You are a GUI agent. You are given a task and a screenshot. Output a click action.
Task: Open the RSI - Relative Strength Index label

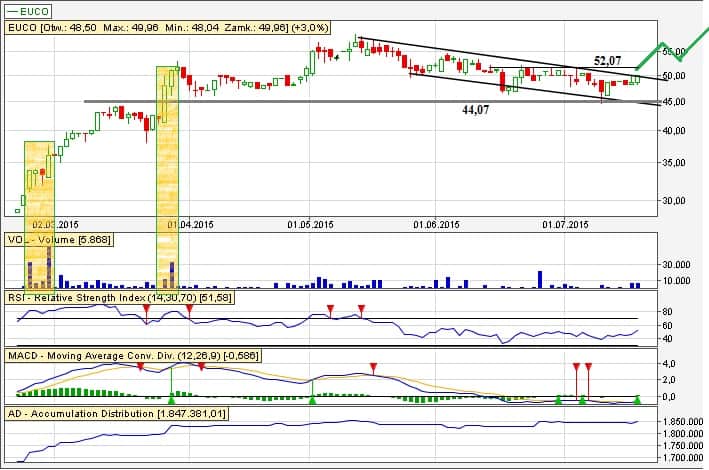point(120,297)
